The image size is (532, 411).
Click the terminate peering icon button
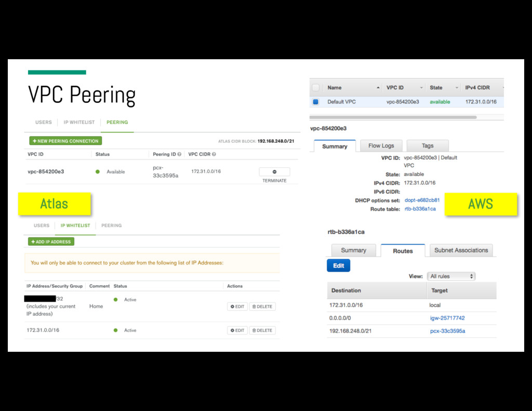pos(274,172)
